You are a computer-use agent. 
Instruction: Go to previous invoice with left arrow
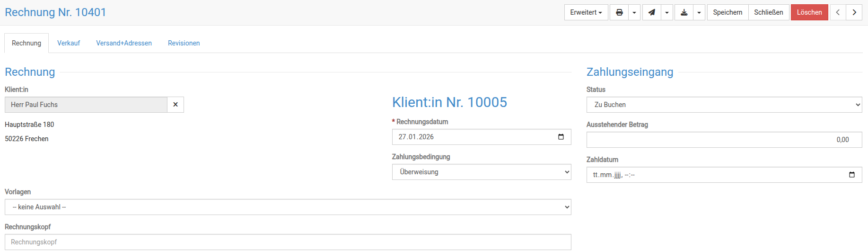click(838, 12)
